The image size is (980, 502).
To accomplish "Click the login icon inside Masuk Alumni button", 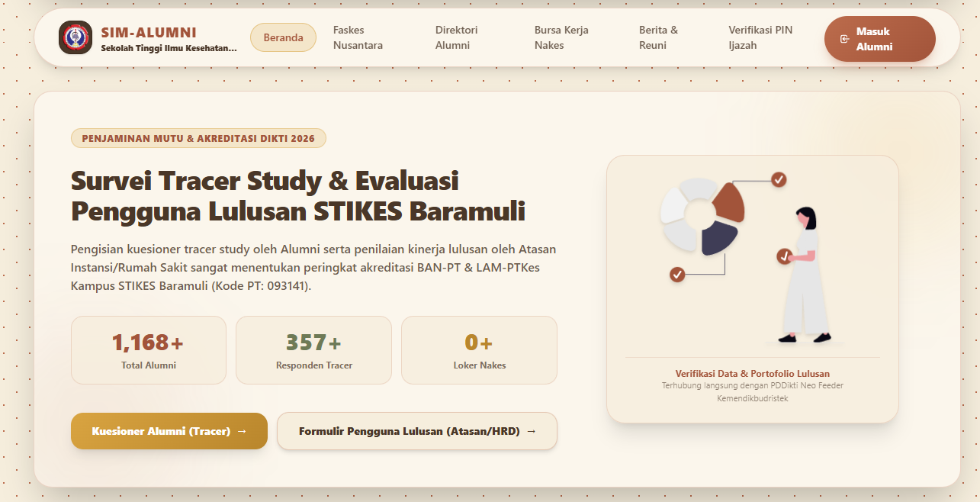I will 844,39.
